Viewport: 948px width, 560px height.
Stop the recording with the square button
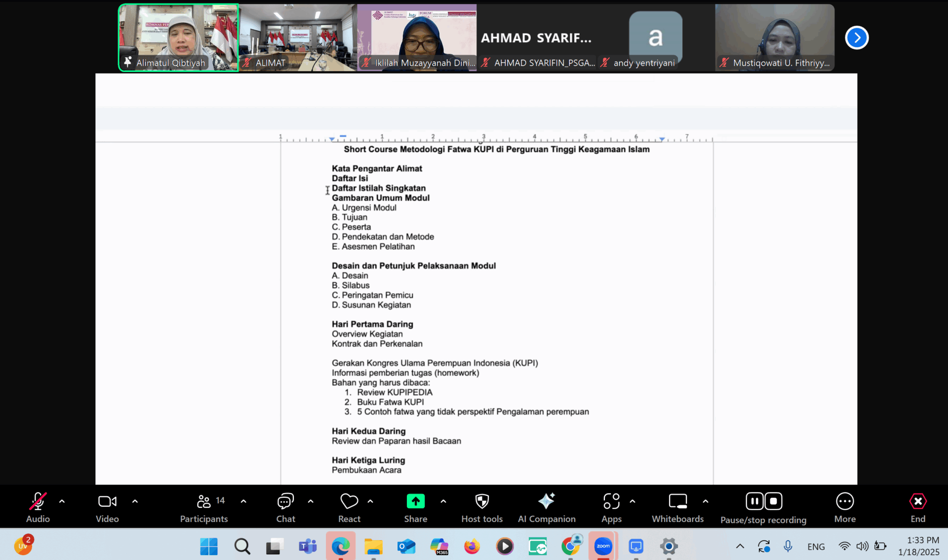773,501
